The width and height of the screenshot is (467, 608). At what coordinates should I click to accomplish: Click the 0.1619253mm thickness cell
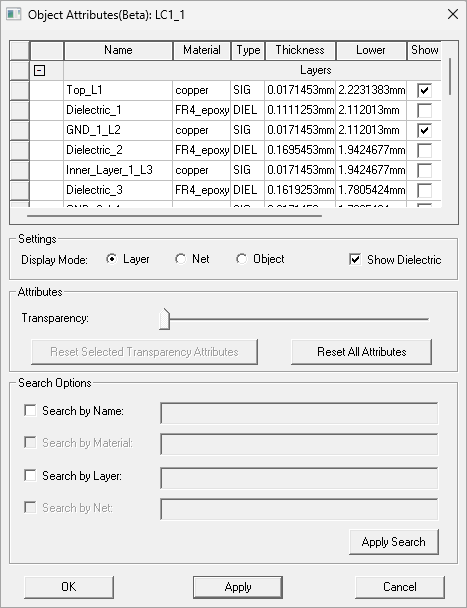pyautogui.click(x=300, y=190)
